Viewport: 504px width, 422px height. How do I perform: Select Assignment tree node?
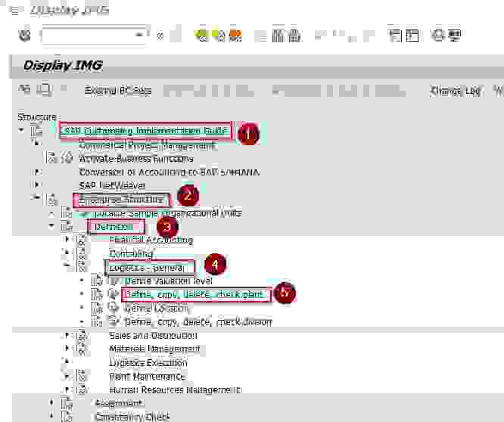pyautogui.click(x=119, y=403)
